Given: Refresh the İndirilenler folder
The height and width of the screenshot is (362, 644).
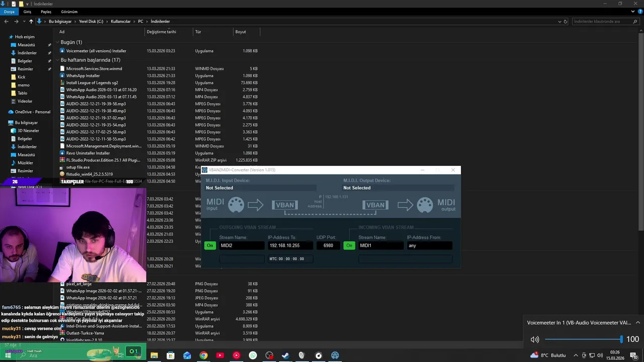Looking at the screenshot, I should (x=566, y=22).
